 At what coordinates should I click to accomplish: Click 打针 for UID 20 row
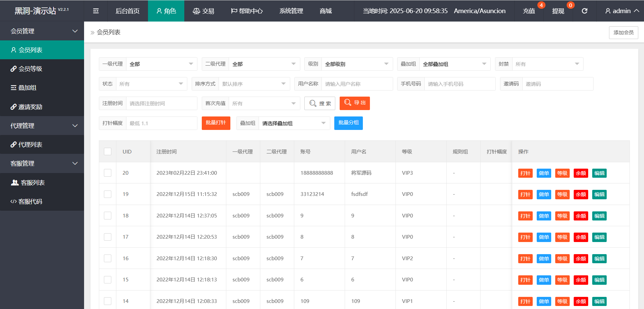pyautogui.click(x=525, y=173)
